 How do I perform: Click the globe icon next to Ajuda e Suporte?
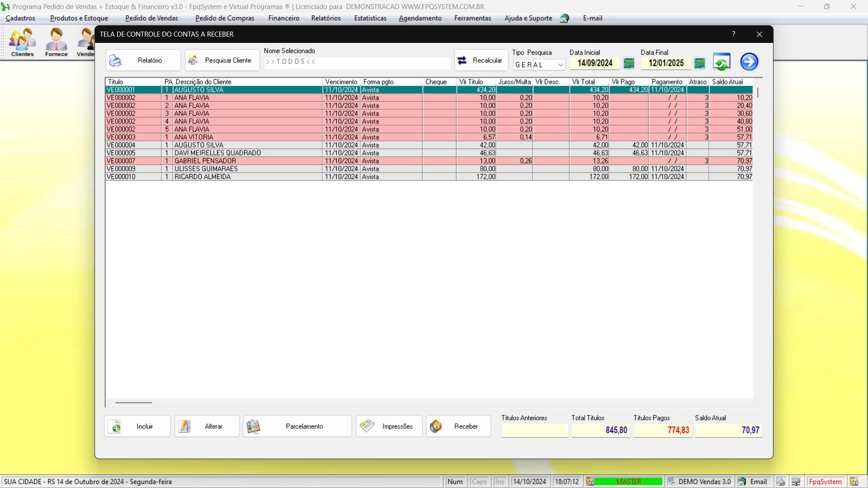(x=565, y=19)
